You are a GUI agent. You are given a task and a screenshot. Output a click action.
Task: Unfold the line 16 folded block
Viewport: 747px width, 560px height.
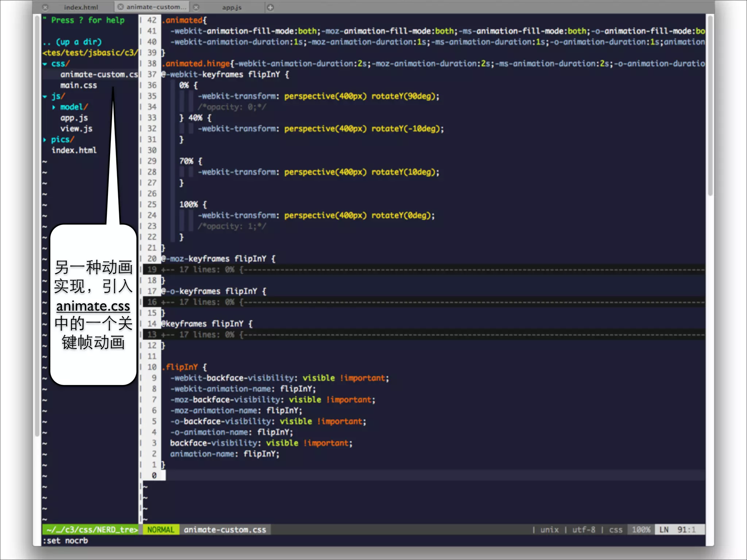click(x=424, y=302)
